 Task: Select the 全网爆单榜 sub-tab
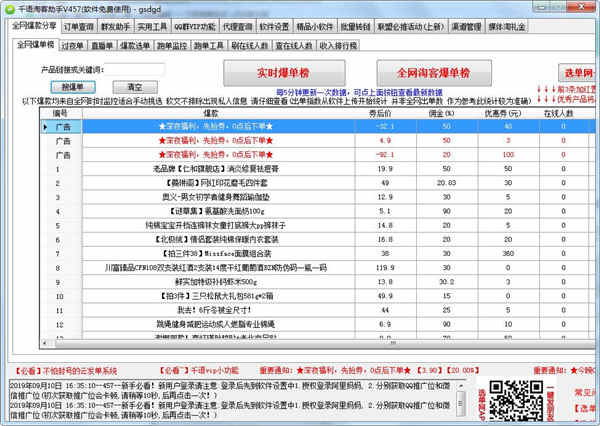click(35, 44)
